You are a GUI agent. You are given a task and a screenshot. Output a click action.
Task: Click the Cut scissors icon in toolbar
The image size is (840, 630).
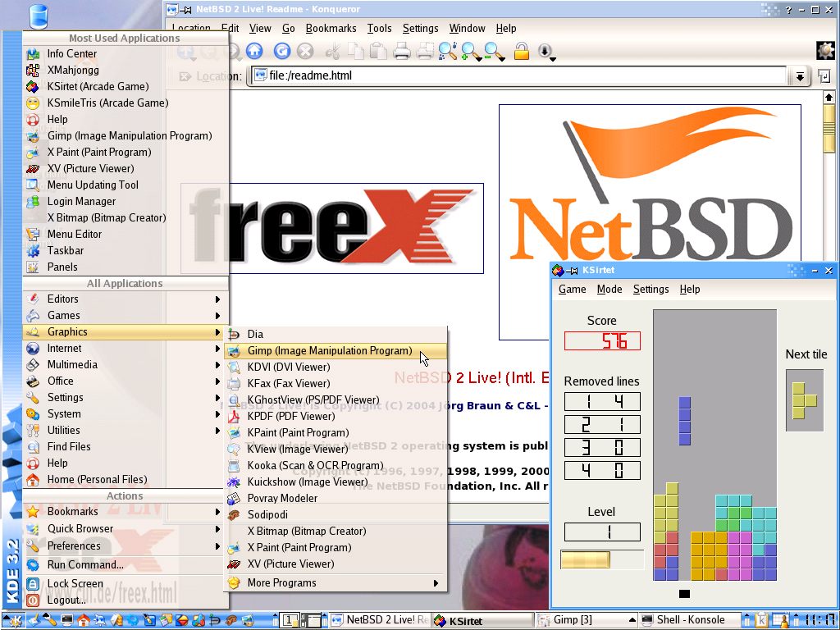click(x=333, y=51)
